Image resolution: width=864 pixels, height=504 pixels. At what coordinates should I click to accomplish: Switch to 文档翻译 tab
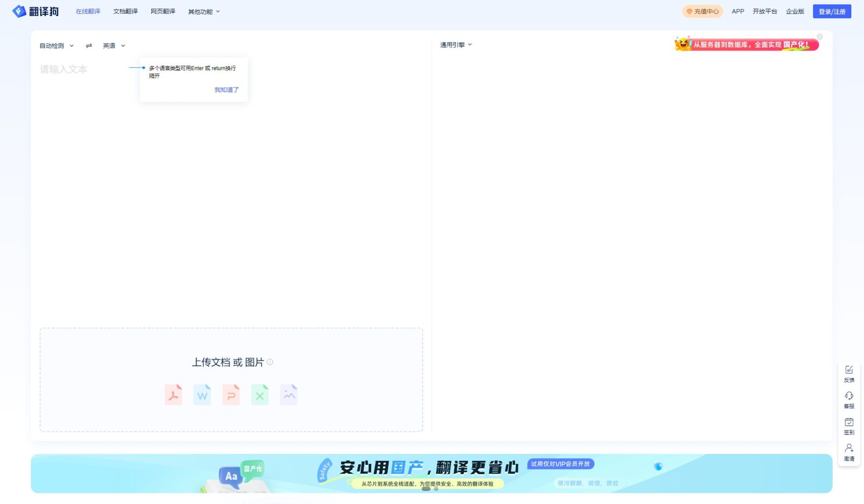126,11
